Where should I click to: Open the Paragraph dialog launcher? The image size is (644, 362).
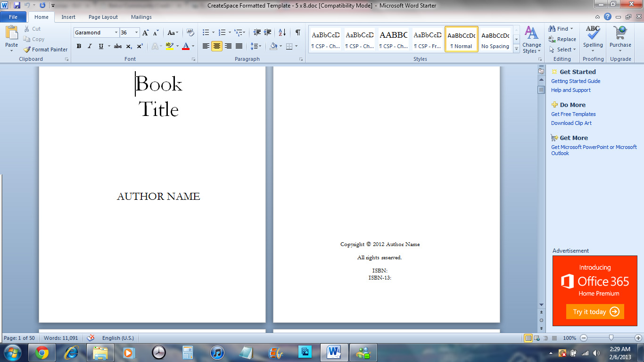[301, 59]
